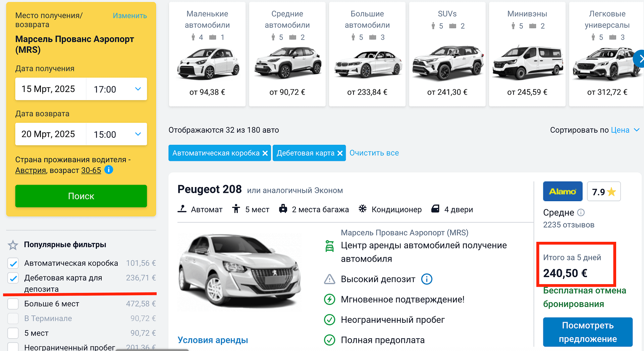Screen dimensions: 644x351
Task: Click info icon next to driver age
Action: [109, 170]
